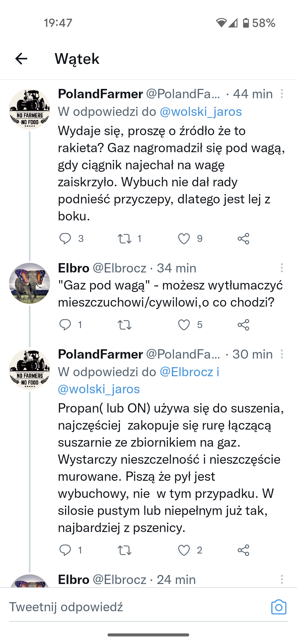Retweet Elbro's 34 min tweet

[125, 325]
